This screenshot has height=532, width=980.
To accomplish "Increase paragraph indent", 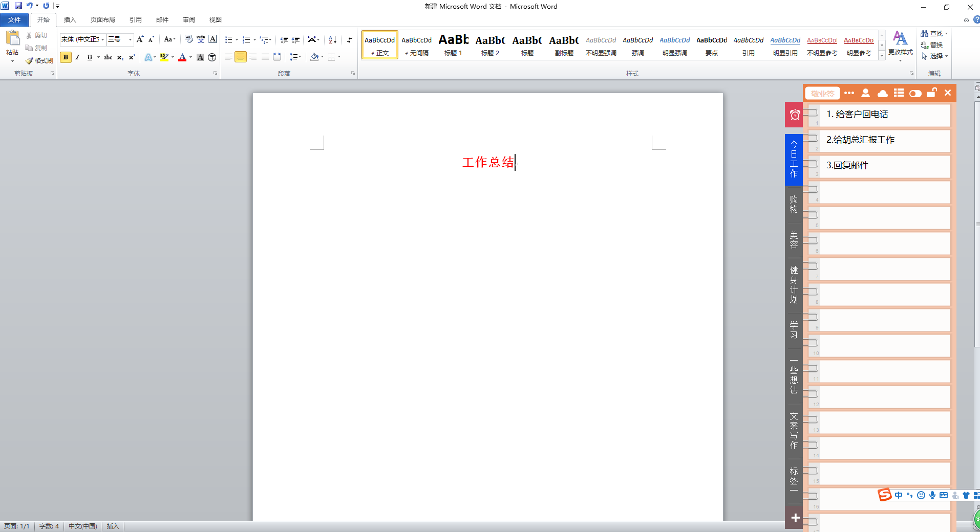I will (296, 39).
